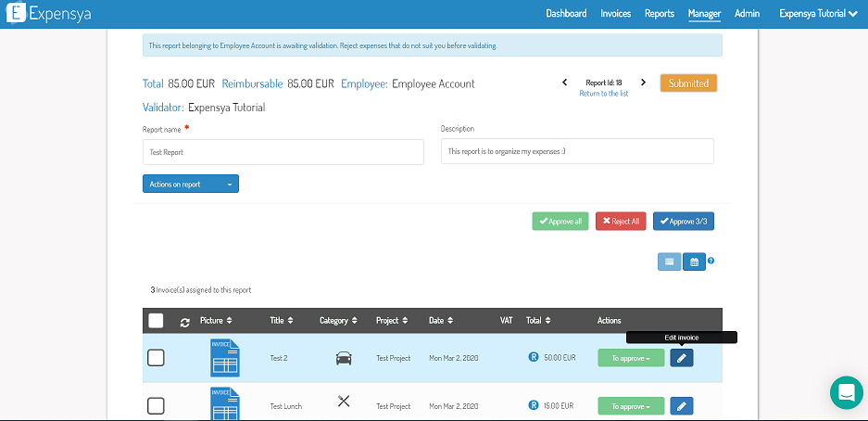Sort table by Title column
The height and width of the screenshot is (421, 868).
282,320
